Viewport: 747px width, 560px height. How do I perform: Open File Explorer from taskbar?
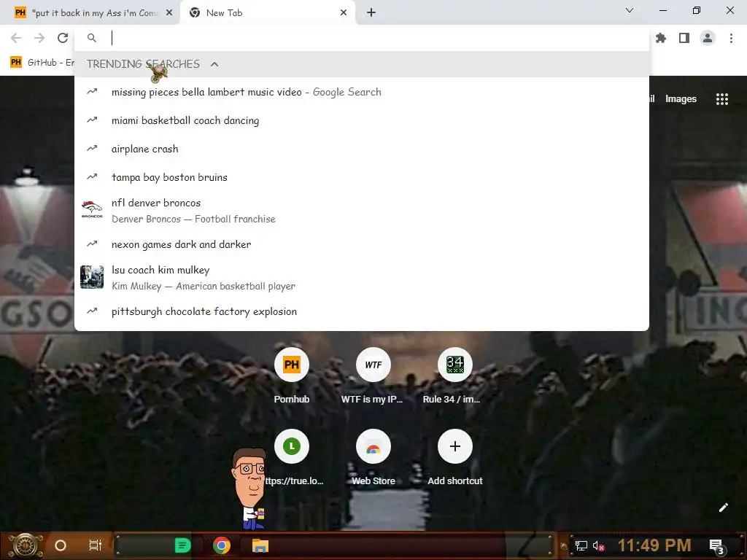[x=260, y=545]
